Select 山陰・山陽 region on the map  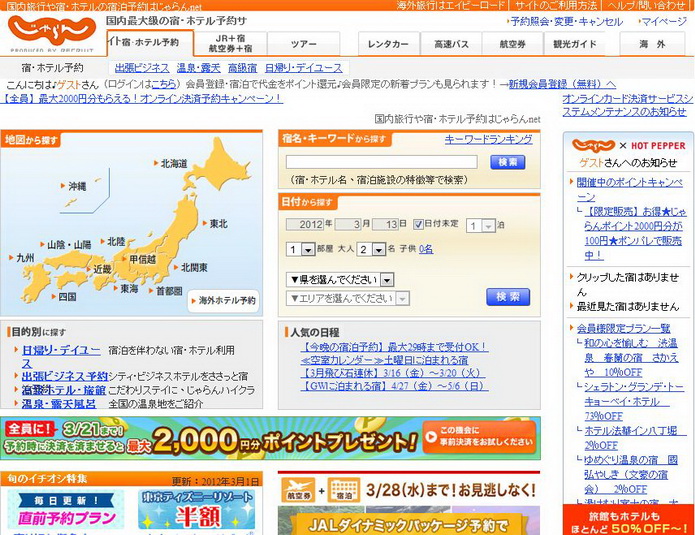(x=69, y=244)
